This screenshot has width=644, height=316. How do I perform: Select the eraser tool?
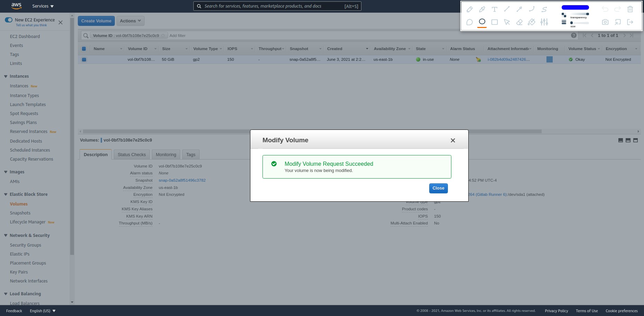[x=519, y=22]
